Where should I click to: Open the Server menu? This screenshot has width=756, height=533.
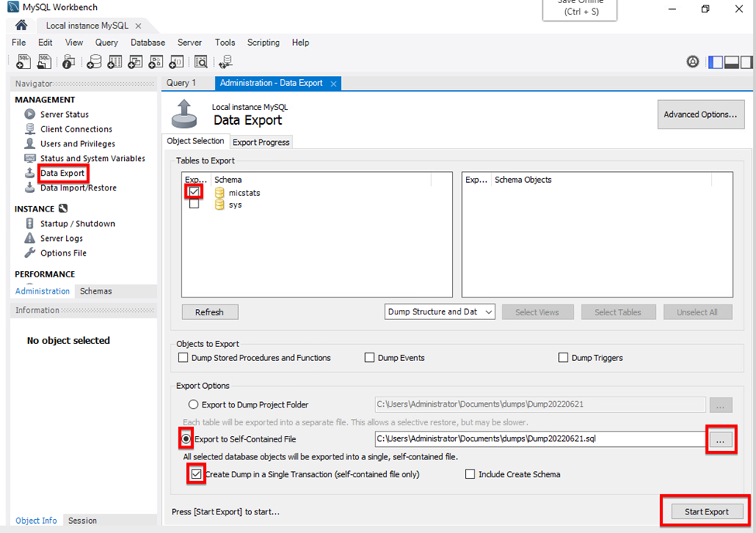tap(189, 43)
